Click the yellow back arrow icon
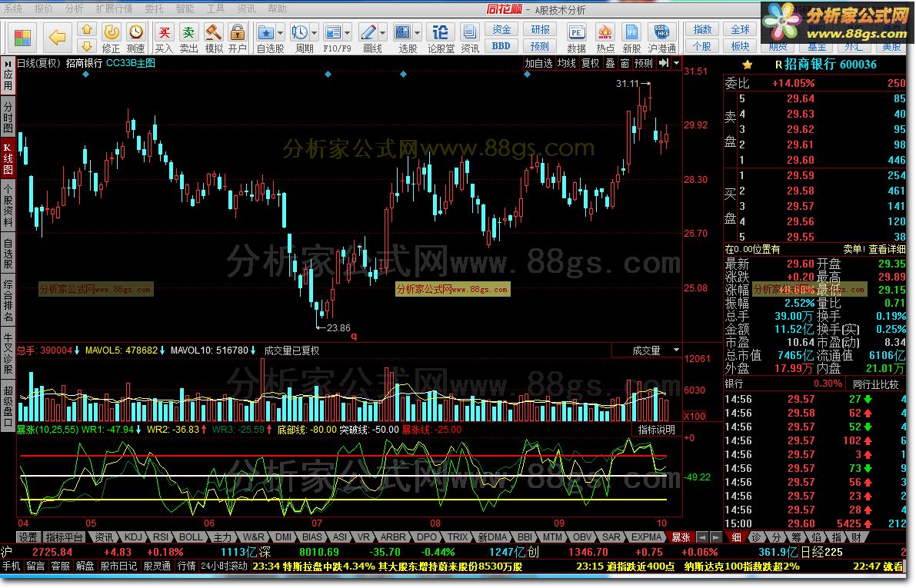Viewport: 916px width, 588px height. 57,38
